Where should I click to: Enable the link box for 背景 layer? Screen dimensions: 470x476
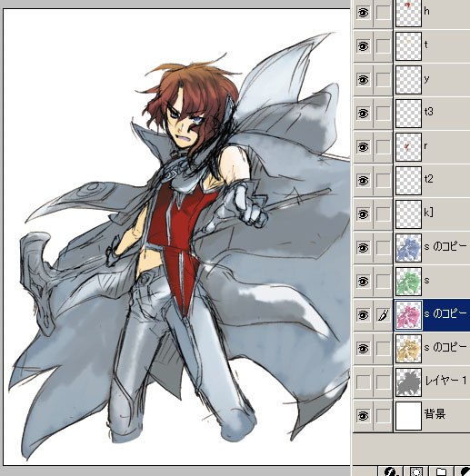(383, 415)
